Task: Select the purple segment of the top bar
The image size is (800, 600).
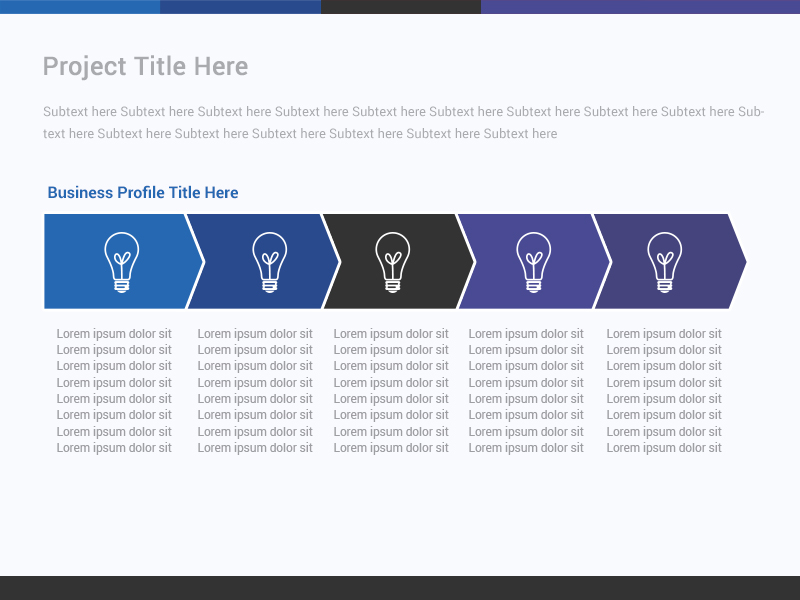Action: pos(640,6)
